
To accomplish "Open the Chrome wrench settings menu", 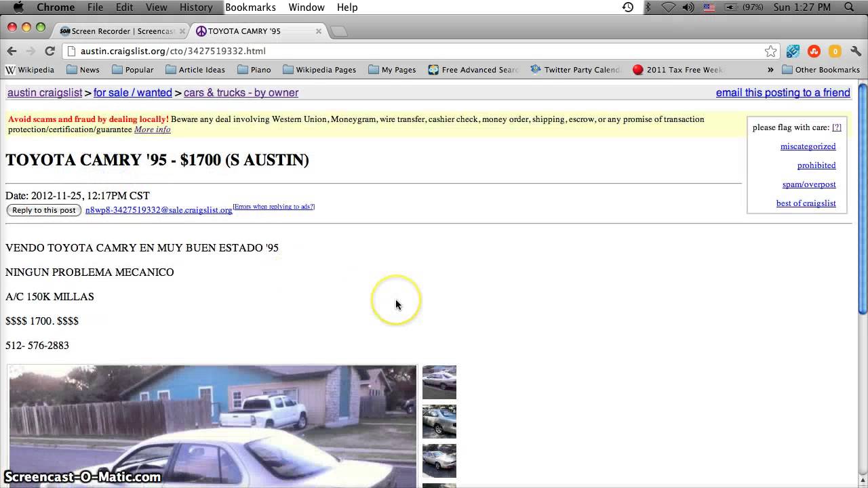I will click(x=856, y=51).
